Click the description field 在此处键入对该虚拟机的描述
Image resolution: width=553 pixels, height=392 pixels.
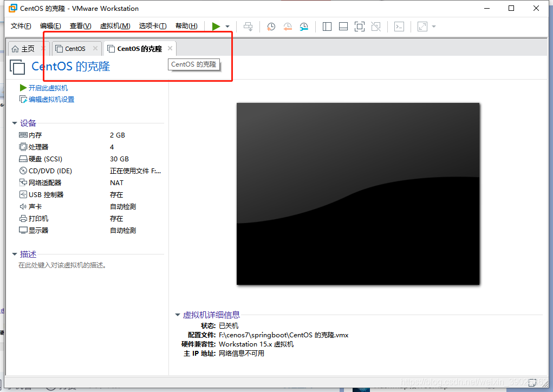click(x=62, y=265)
